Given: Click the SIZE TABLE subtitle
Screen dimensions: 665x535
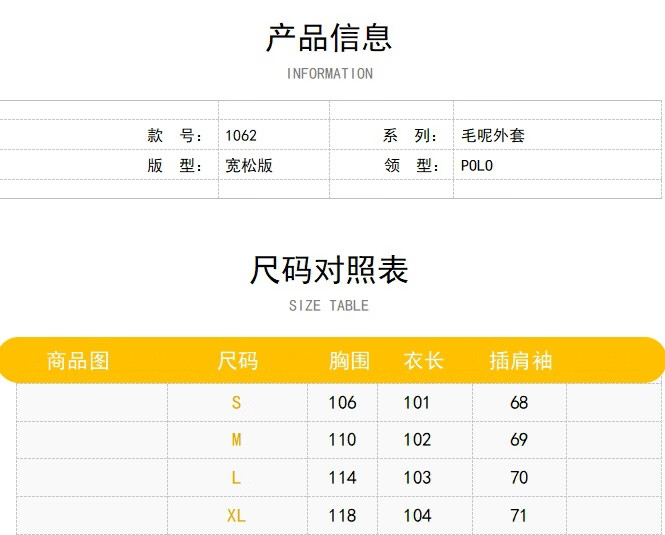Looking at the screenshot, I should click(x=329, y=306).
